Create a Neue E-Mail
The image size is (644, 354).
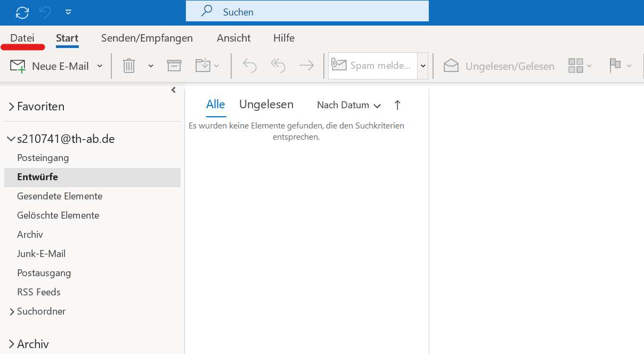pyautogui.click(x=50, y=66)
